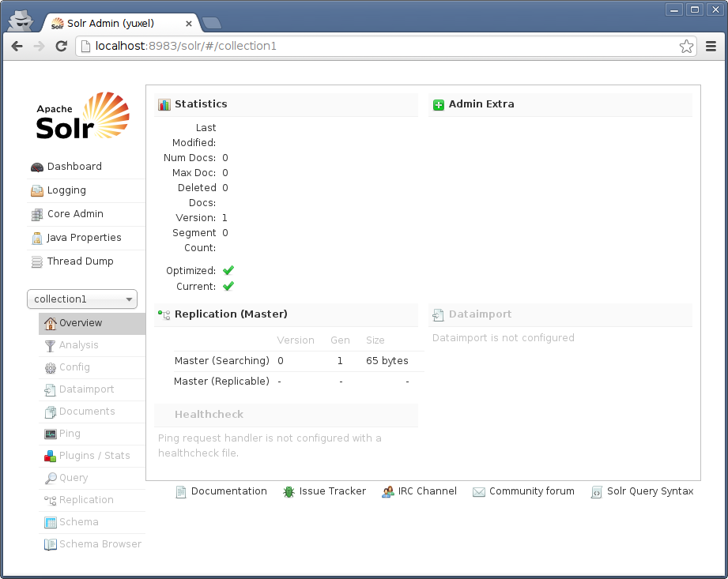Click the Admin Extra heading
The height and width of the screenshot is (579, 728).
[x=481, y=104]
